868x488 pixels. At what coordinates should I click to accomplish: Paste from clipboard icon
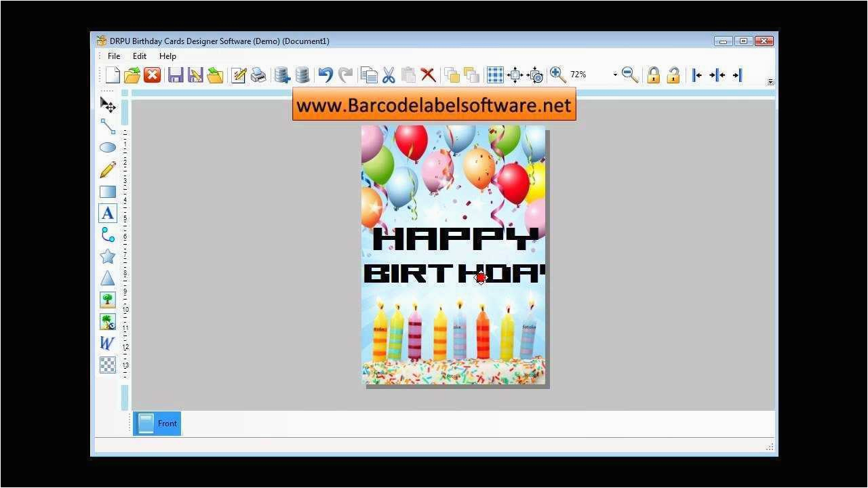pos(408,75)
